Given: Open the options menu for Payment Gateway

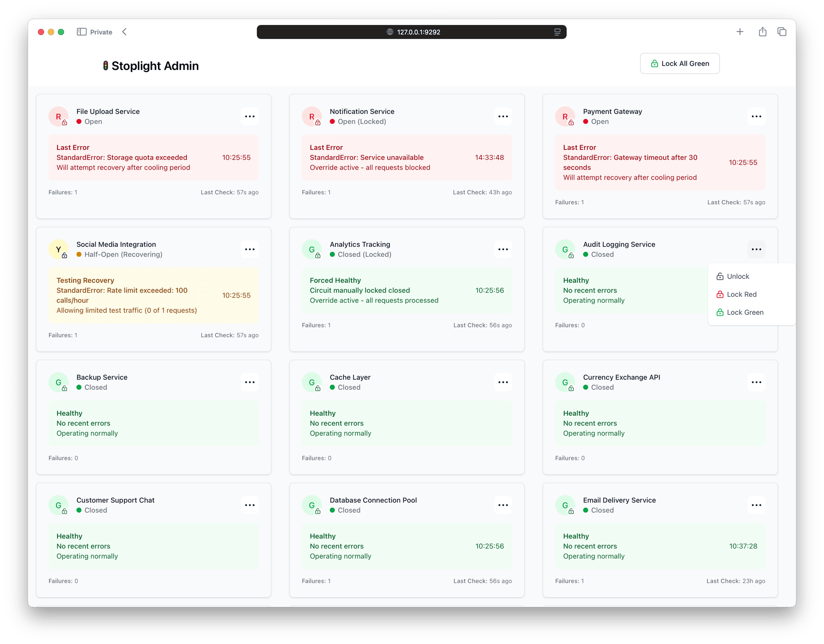Looking at the screenshot, I should [x=756, y=116].
